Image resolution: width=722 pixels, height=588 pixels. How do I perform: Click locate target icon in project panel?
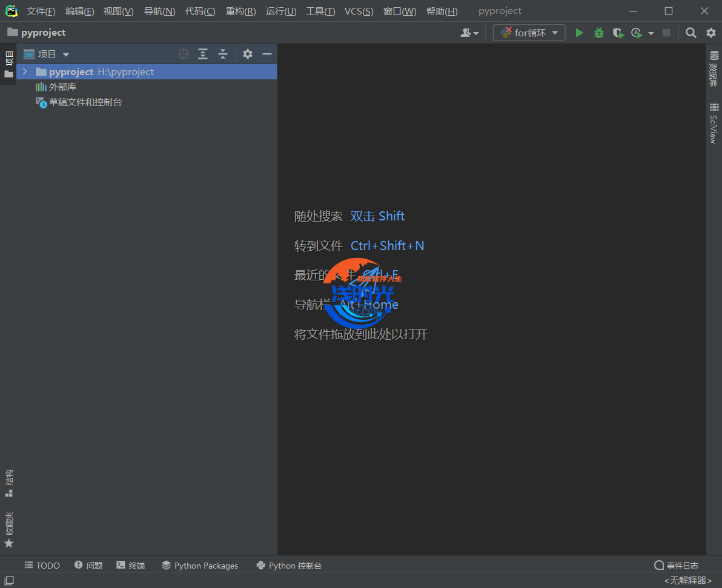pyautogui.click(x=184, y=54)
